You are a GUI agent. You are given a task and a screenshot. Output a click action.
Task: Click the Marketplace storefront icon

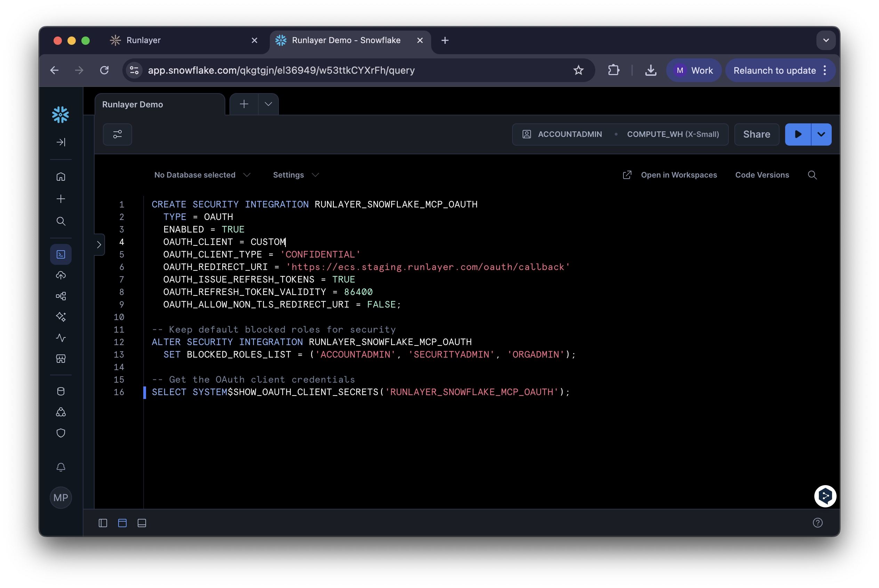point(61,359)
